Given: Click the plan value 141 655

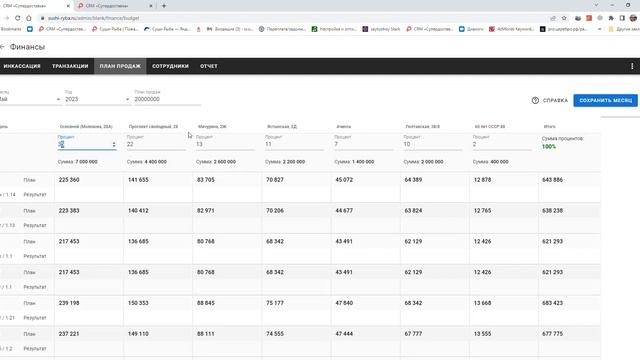Looking at the screenshot, I should (x=138, y=180).
